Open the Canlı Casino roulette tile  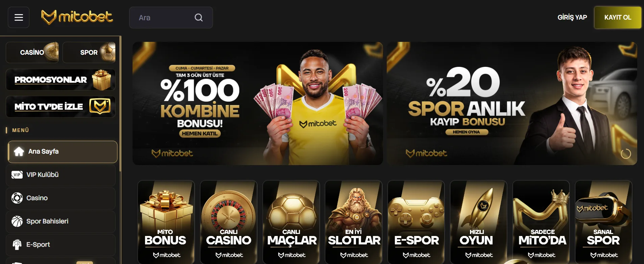229,222
